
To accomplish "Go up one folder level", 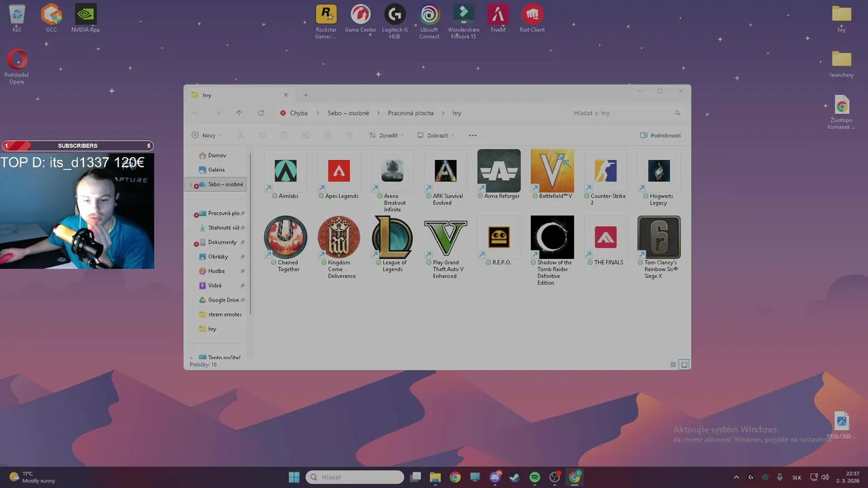I will click(x=239, y=113).
